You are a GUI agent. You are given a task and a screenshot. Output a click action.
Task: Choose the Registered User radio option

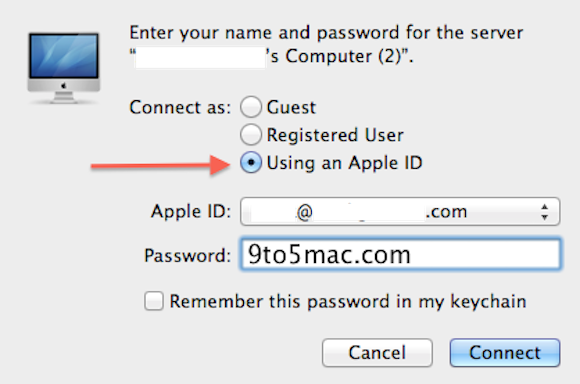(251, 134)
